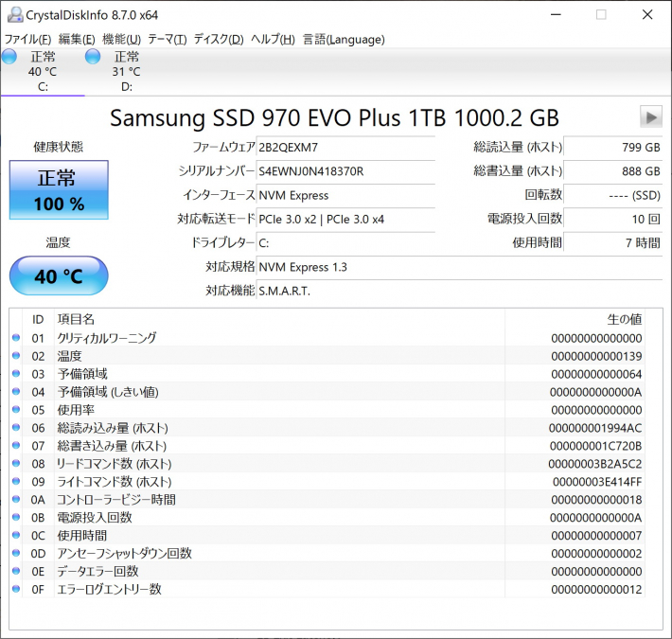Click the next disk arrow button

(x=650, y=116)
